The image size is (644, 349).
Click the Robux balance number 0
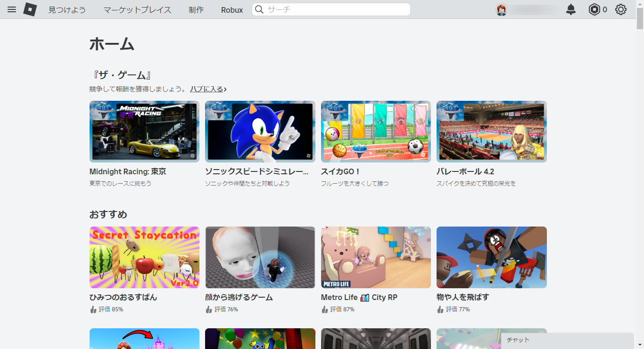(605, 9)
